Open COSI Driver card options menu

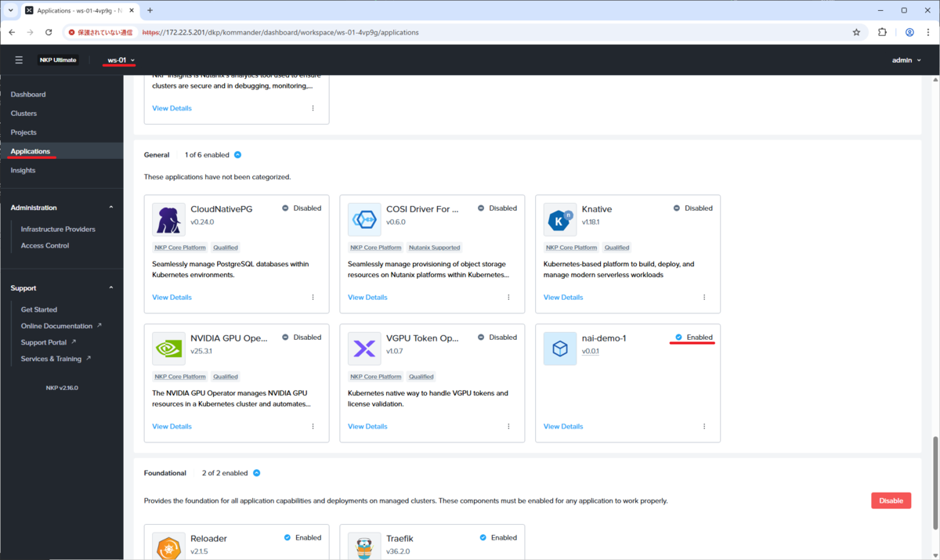[x=508, y=298]
